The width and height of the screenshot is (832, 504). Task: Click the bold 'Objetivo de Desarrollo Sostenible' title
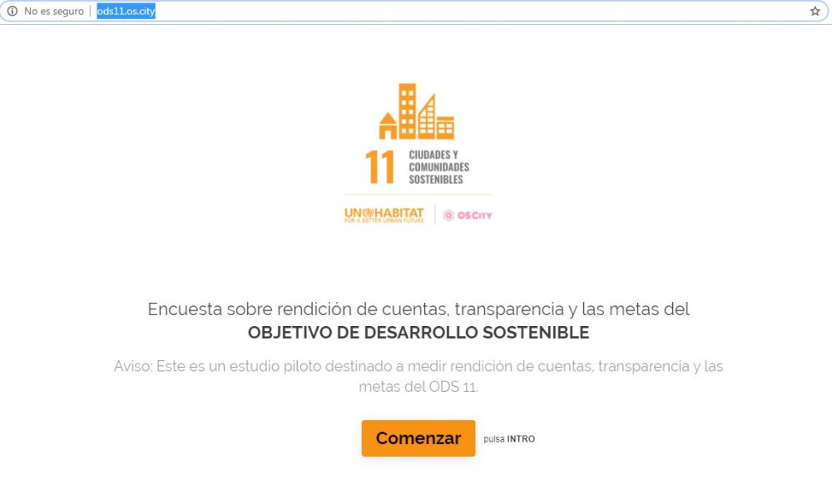pyautogui.click(x=418, y=333)
